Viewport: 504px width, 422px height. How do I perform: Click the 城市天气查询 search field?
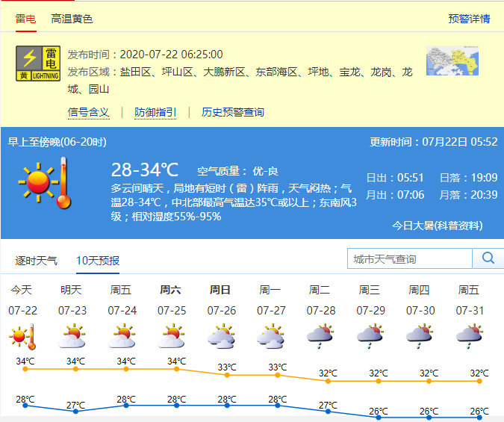(x=410, y=258)
